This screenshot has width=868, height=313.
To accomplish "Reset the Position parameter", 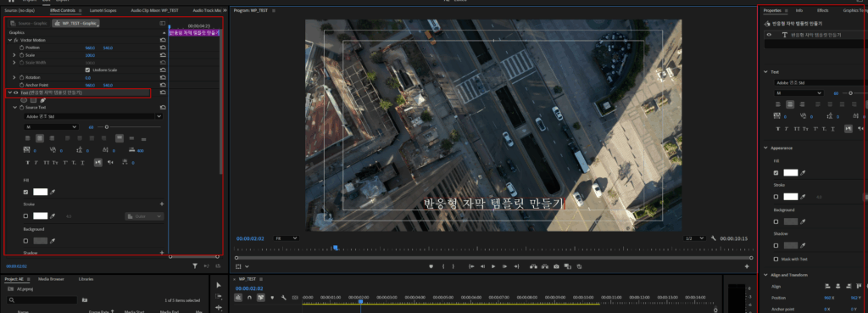I will click(163, 48).
